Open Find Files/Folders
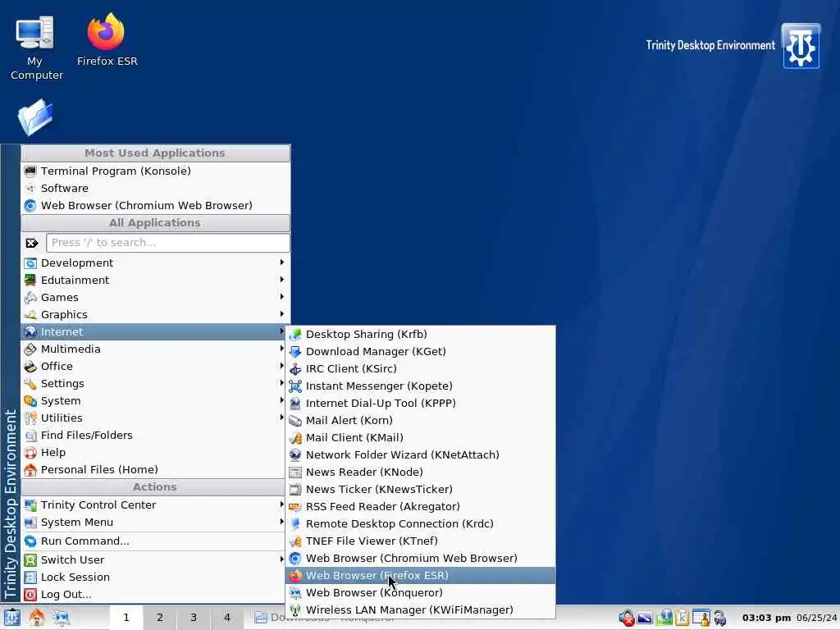Screen dimensions: 840x630 pyautogui.click(x=153, y=435)
